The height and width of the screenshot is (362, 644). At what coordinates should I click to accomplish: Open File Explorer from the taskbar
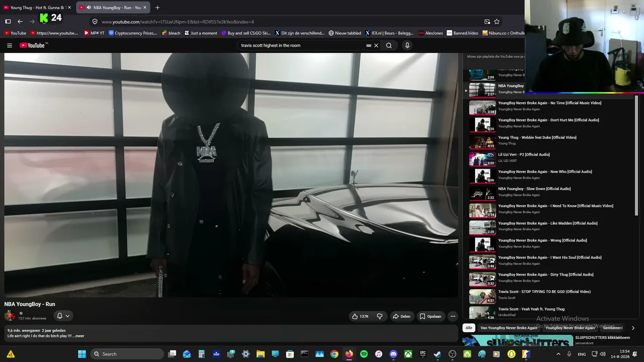tap(261, 354)
